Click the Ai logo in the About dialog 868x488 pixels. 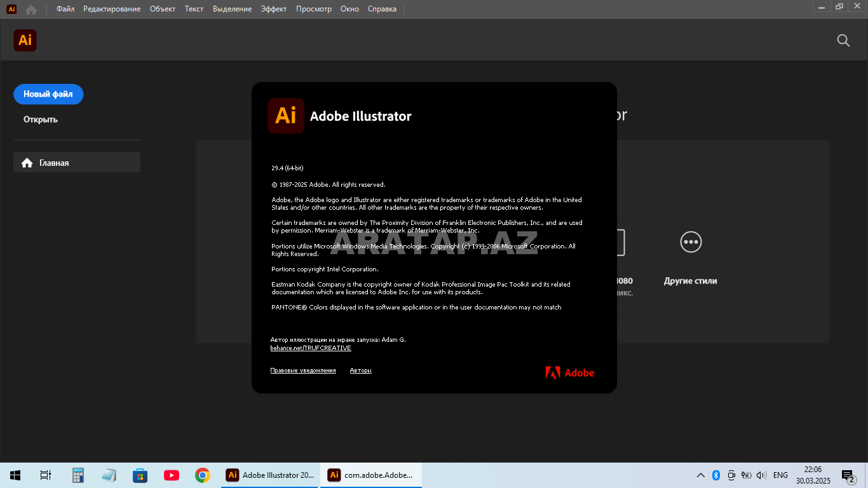(286, 116)
